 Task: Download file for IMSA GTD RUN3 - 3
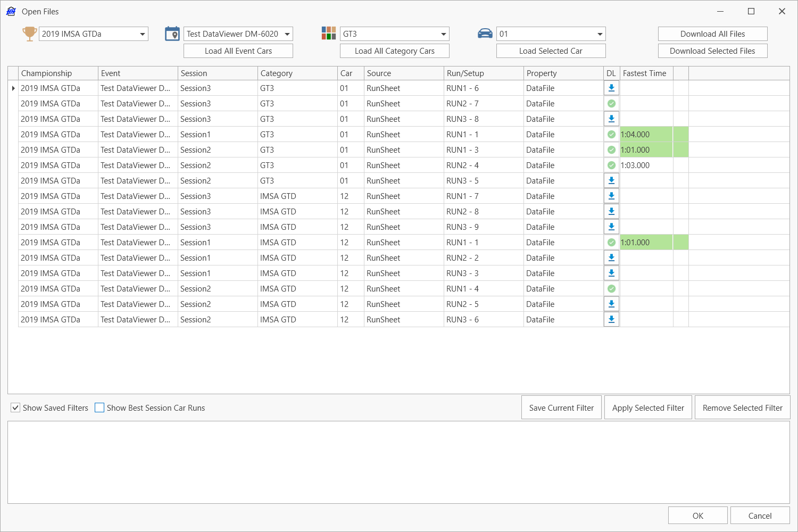(x=612, y=273)
